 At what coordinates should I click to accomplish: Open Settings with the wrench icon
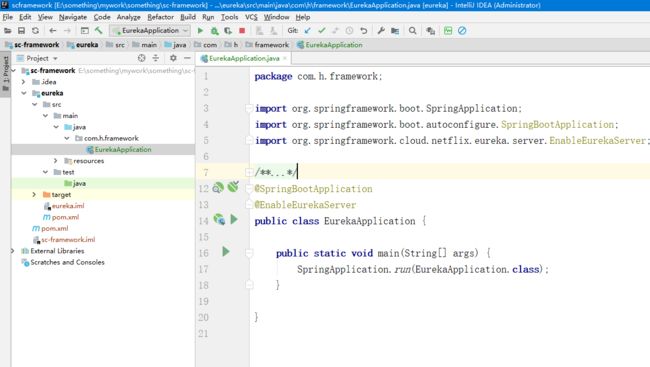coord(381,31)
